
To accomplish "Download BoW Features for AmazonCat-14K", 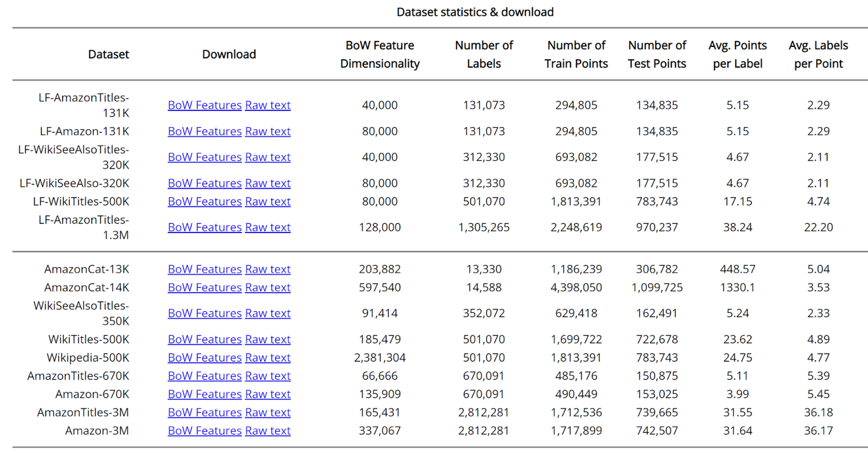I will click(204, 287).
